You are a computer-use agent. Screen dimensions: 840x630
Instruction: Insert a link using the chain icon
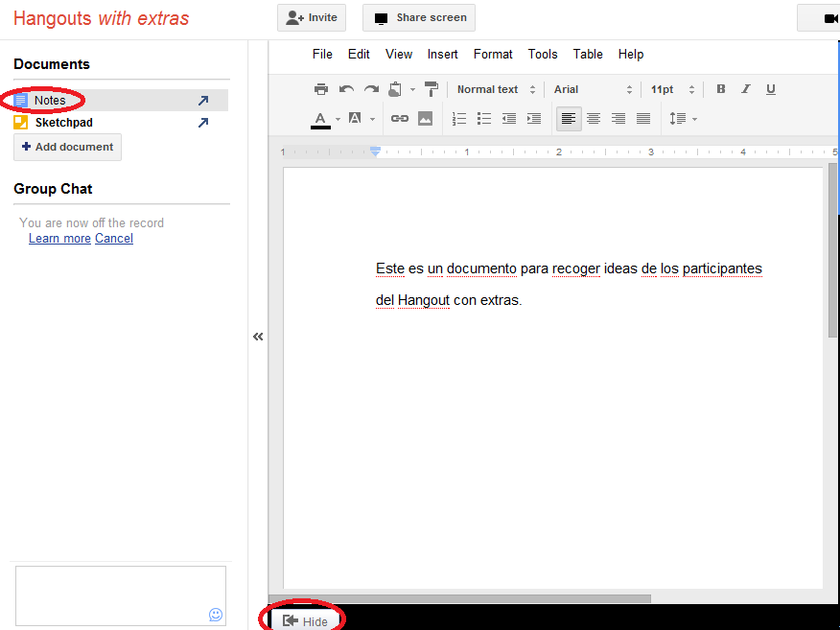click(400, 119)
